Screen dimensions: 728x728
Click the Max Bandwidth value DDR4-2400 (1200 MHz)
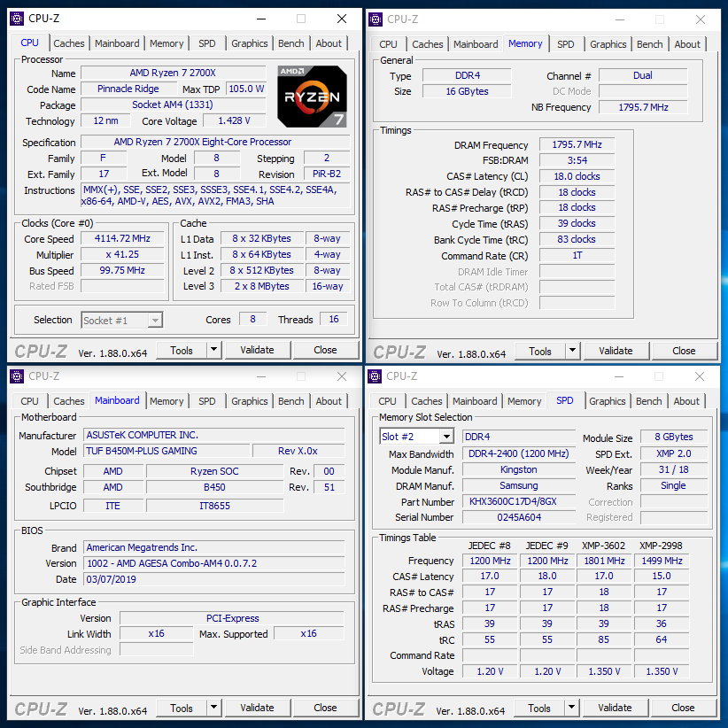coord(519,453)
